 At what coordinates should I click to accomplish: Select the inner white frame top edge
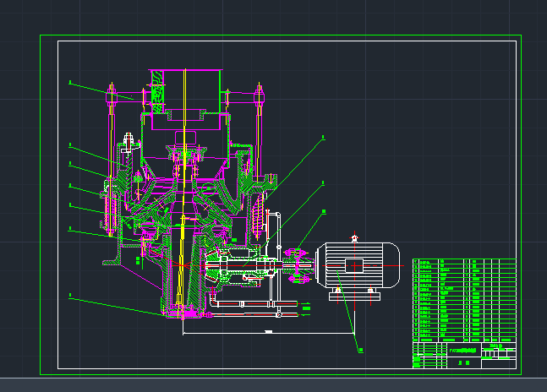[x=287, y=41]
